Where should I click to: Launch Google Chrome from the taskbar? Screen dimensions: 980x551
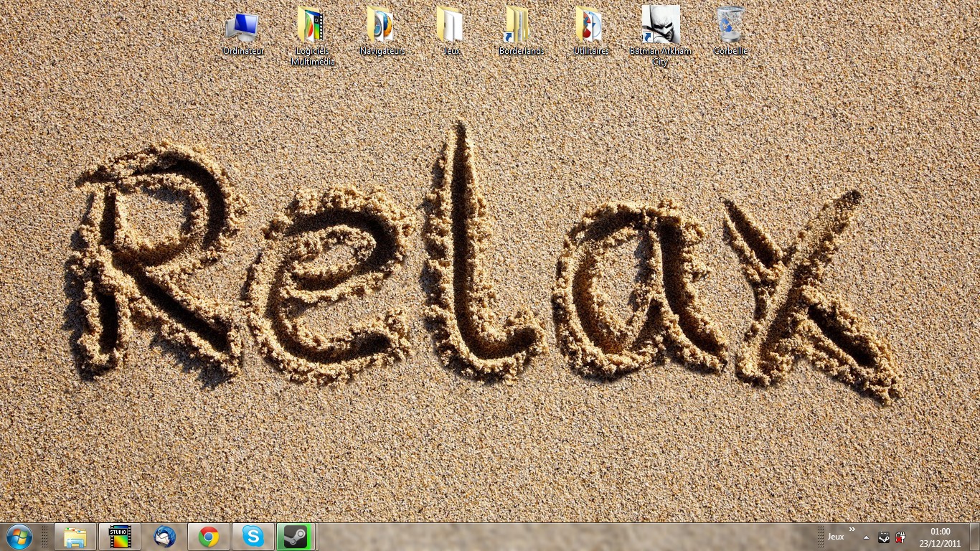[x=209, y=537]
